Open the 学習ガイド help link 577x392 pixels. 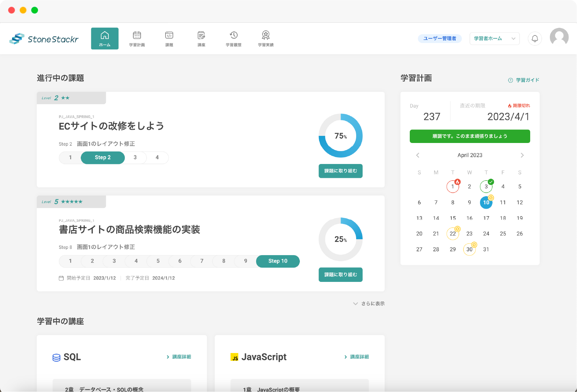point(523,80)
